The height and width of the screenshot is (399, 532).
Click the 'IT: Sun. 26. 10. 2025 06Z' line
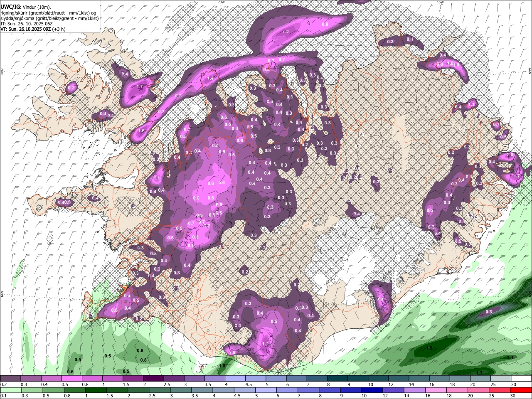tap(26, 24)
